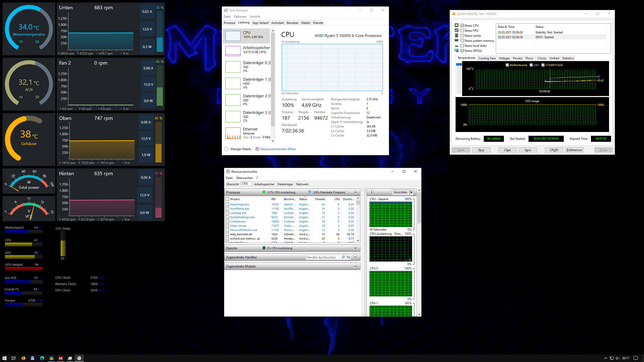The image size is (644, 362).
Task: Click the AIDA64 taskbar icon
Action: (x=61, y=358)
